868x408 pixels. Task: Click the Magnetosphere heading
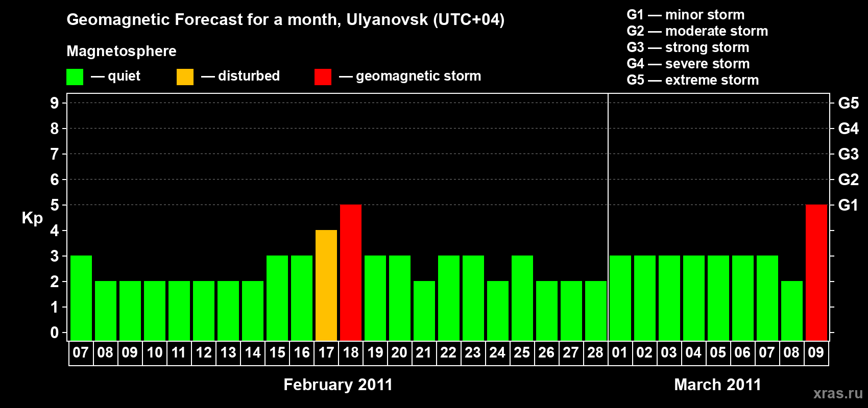[122, 51]
